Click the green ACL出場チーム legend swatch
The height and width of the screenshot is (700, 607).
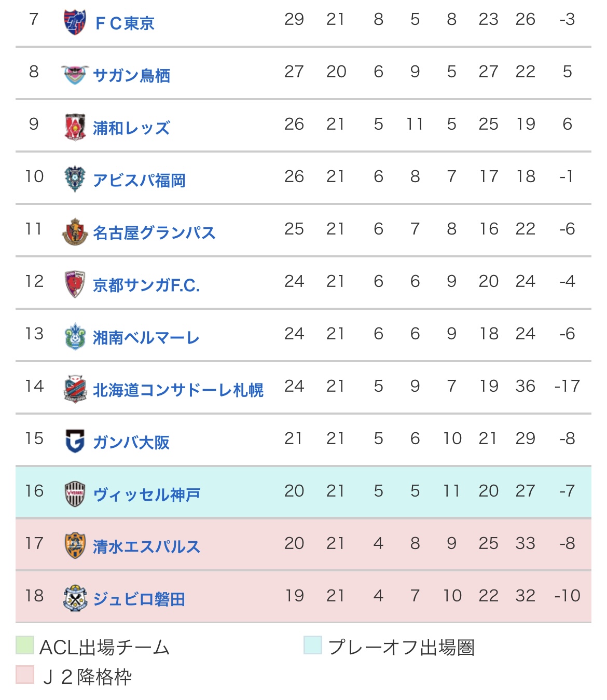[x=25, y=645]
